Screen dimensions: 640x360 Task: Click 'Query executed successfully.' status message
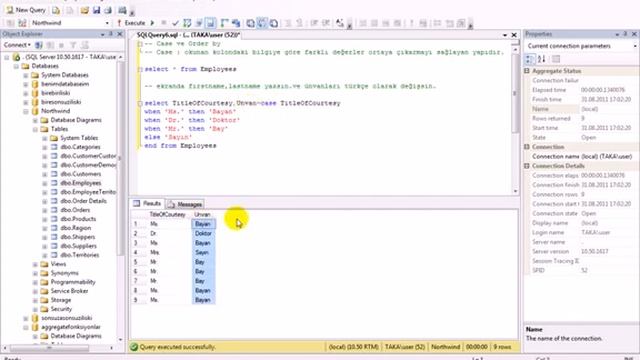(x=178, y=347)
